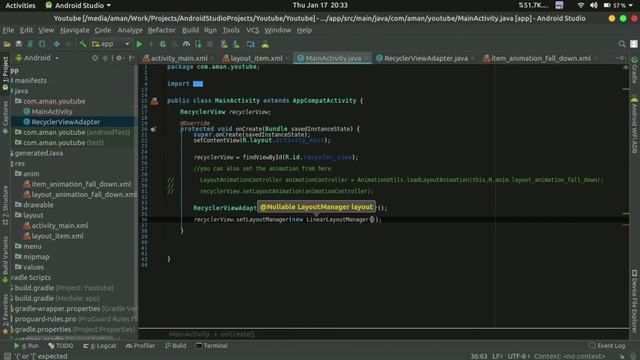Open the Event Log

607,346
